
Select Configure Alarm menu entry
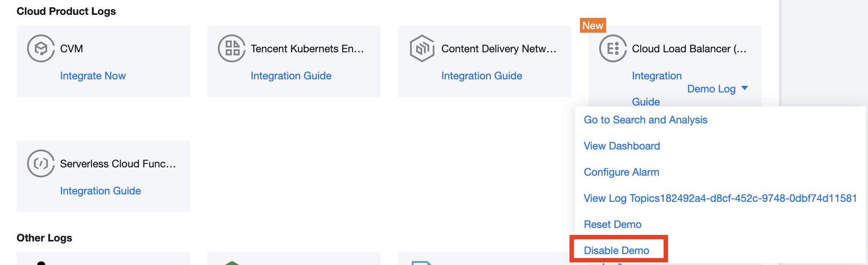(621, 172)
